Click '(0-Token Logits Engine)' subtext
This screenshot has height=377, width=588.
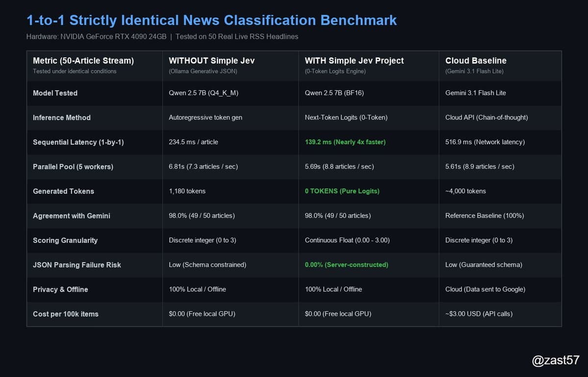(x=335, y=71)
